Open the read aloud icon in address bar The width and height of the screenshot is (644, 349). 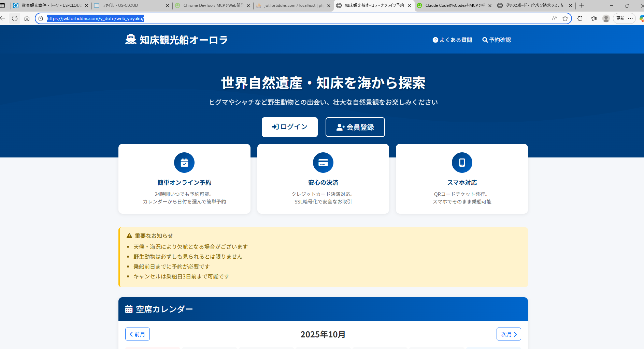point(554,18)
